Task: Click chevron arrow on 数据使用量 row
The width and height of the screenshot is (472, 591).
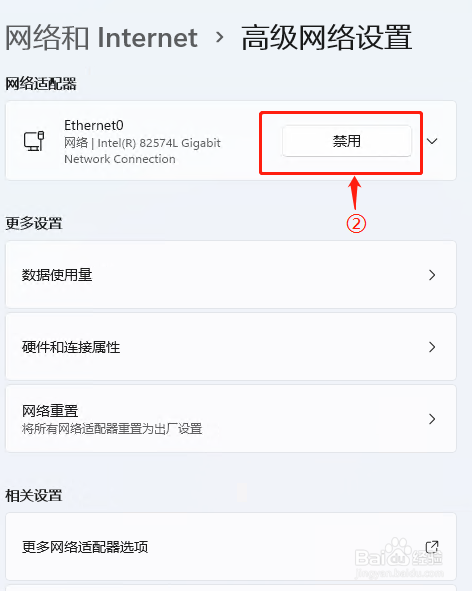Action: [432, 275]
